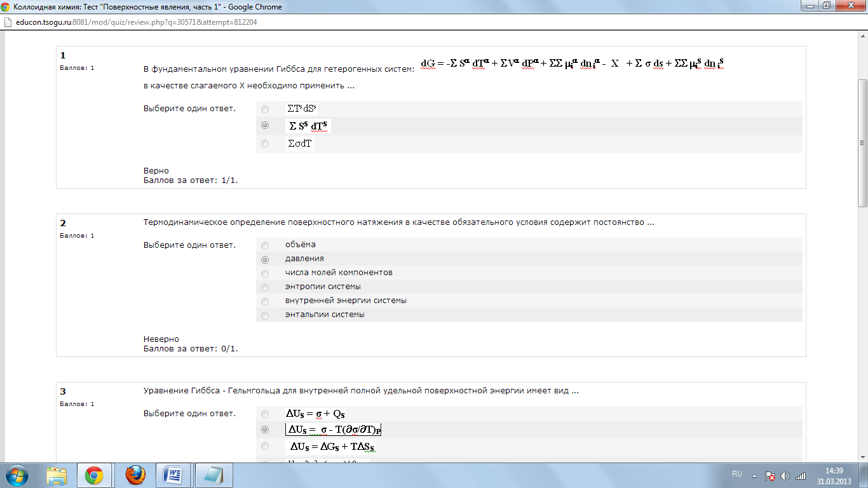Screen dimensions: 868x488
Task: Open Windows Explorer from taskbar
Action: pos(57,475)
